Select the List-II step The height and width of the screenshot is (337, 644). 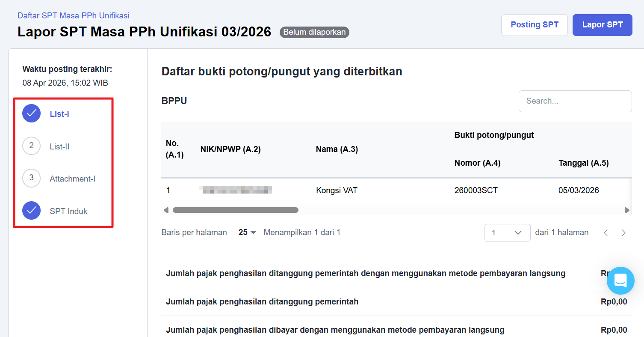pos(59,146)
